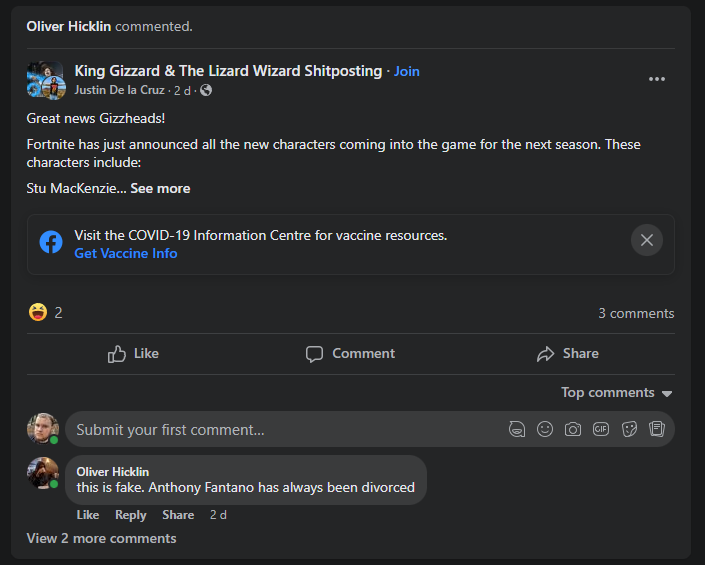The image size is (705, 565).
Task: Dismiss the COVID-19 vaccine info banner
Action: point(647,240)
